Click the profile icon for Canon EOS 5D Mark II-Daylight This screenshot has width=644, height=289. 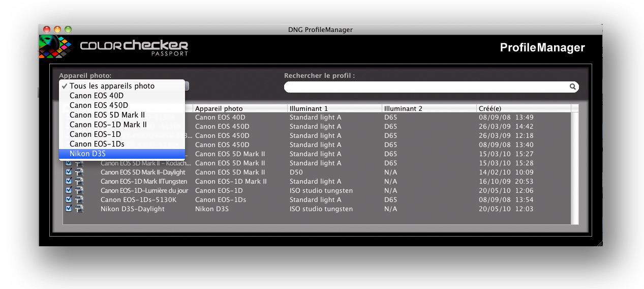(80, 172)
